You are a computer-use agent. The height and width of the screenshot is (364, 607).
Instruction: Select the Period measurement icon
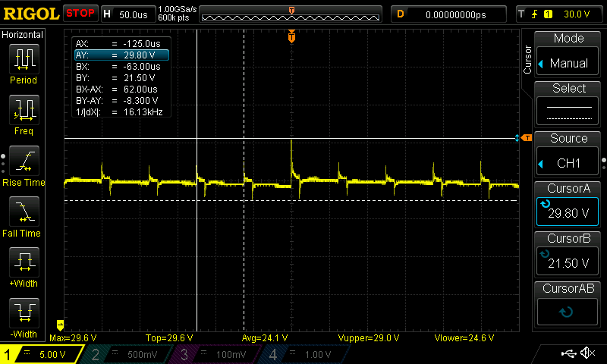[24, 59]
